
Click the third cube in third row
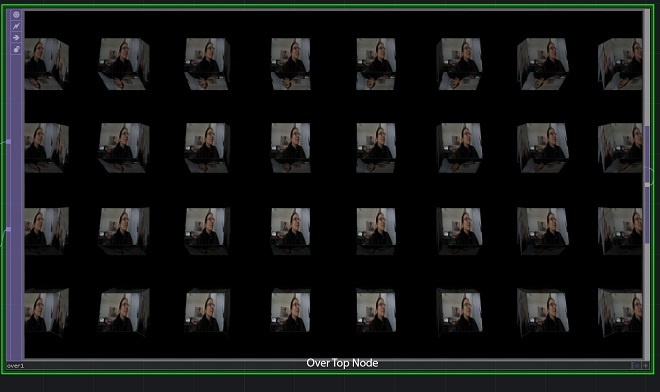[207, 231]
